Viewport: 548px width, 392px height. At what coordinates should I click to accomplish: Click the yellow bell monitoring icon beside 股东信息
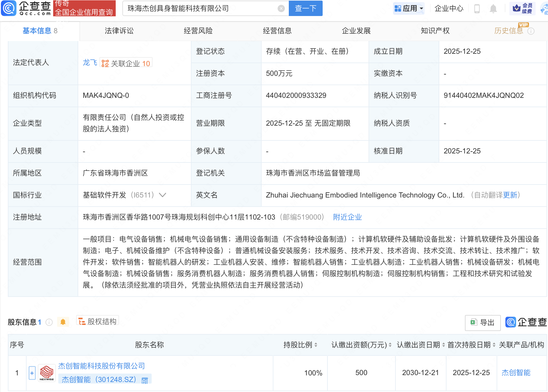pos(63,322)
